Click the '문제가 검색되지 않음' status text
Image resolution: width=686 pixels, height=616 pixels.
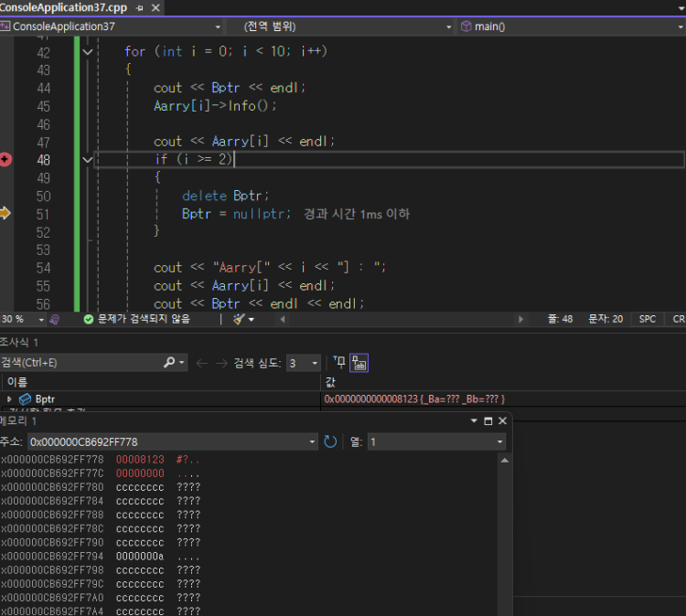pyautogui.click(x=144, y=319)
